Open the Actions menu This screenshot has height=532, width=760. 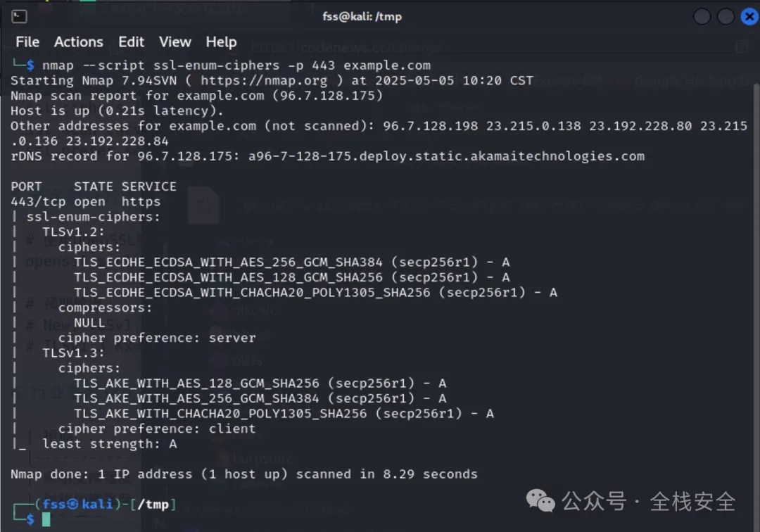pos(79,42)
